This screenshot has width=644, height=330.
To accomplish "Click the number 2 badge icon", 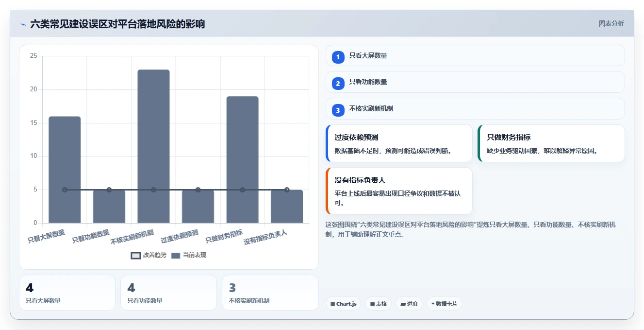I will 338,84.
